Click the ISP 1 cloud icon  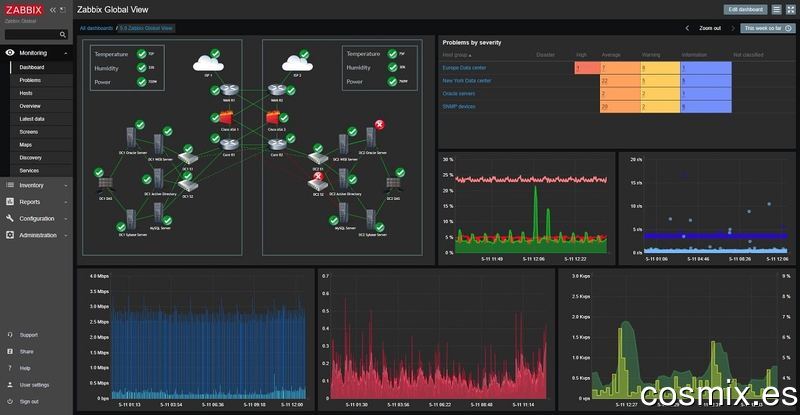pos(208,63)
